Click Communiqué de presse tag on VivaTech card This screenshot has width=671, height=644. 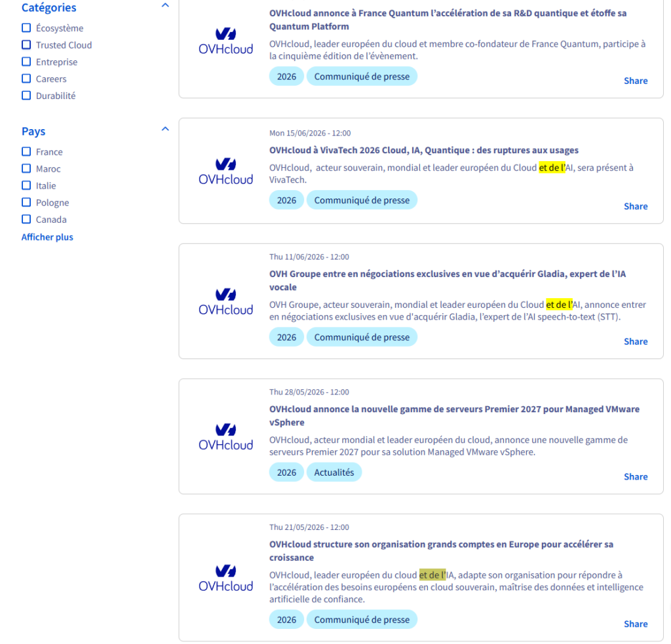tap(362, 200)
